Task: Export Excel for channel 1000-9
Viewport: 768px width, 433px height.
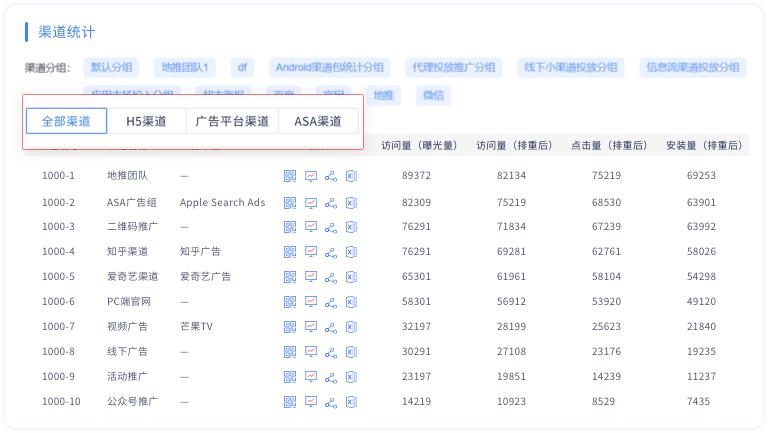Action: click(x=351, y=377)
